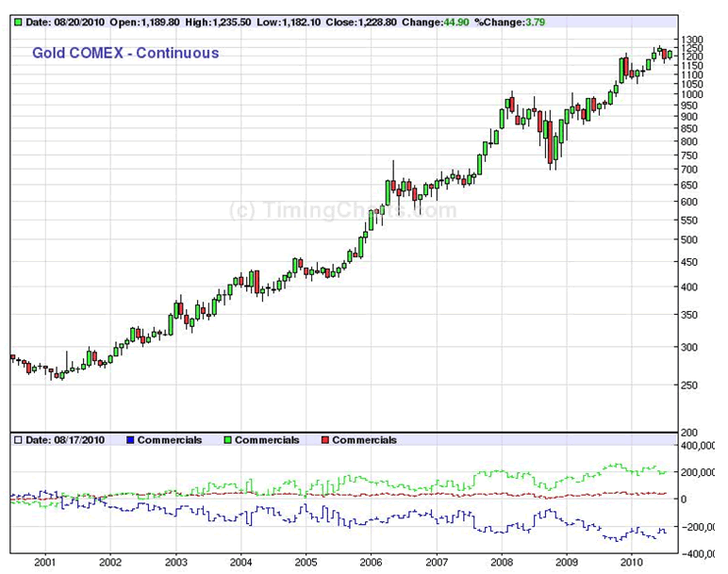Viewport: 728px width, 574px height.
Task: Click the red Commercials legend swatch
Action: click(324, 440)
